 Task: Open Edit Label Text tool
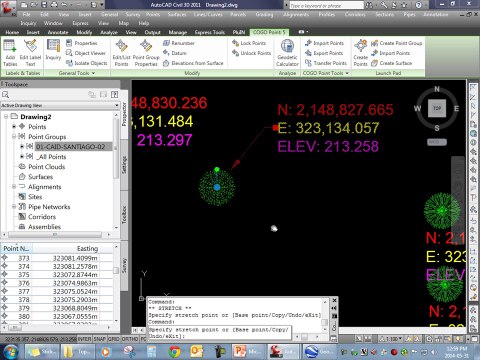pyautogui.click(x=30, y=53)
